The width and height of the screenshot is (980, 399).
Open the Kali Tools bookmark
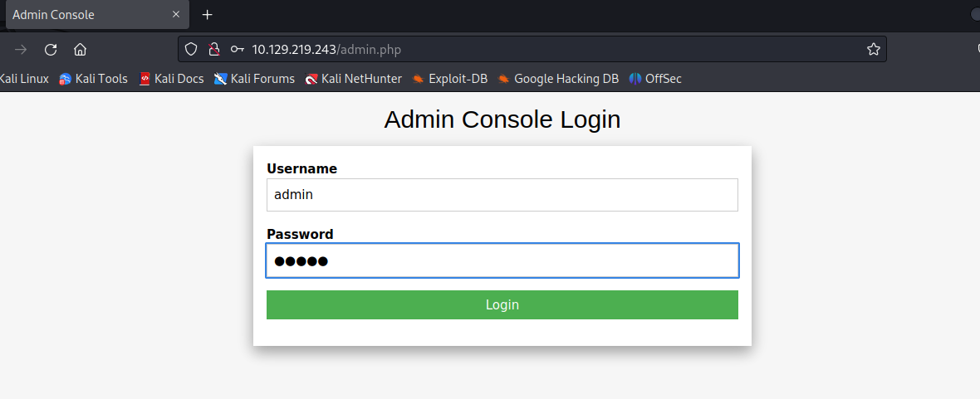click(93, 79)
